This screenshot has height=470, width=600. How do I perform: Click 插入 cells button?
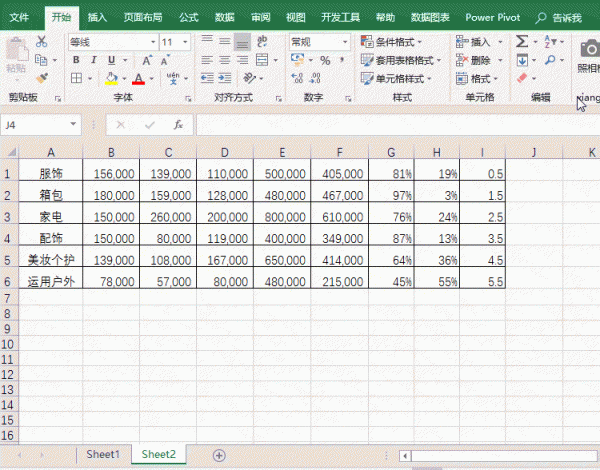[x=473, y=42]
